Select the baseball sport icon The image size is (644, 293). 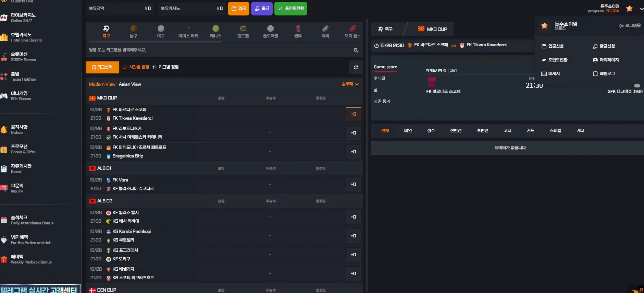coord(161,28)
